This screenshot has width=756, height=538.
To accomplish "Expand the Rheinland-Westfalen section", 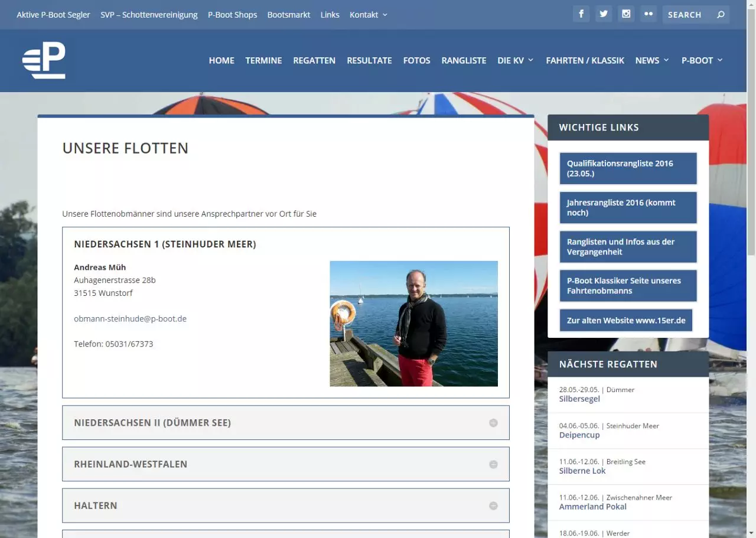I will click(x=286, y=464).
